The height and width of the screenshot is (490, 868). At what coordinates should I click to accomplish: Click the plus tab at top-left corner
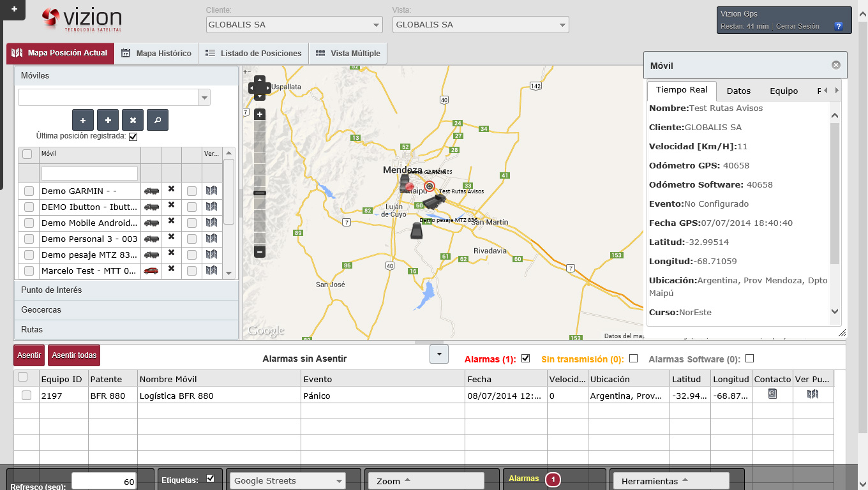point(14,9)
